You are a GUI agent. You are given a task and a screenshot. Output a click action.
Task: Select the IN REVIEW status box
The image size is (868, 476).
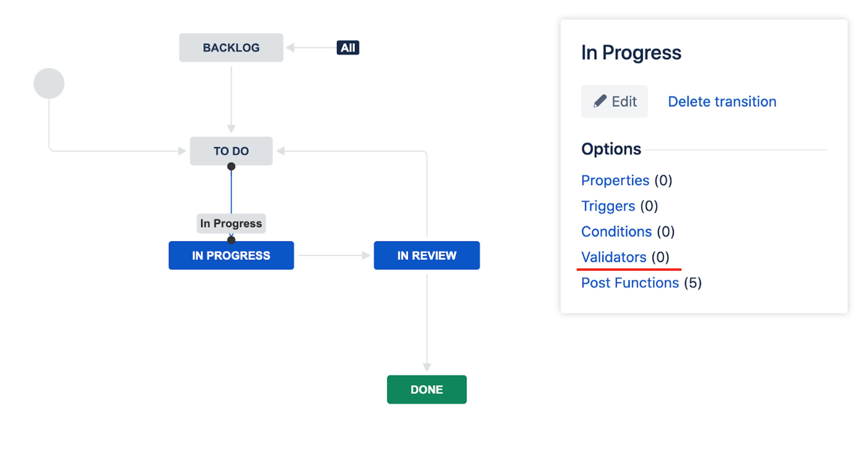point(427,255)
